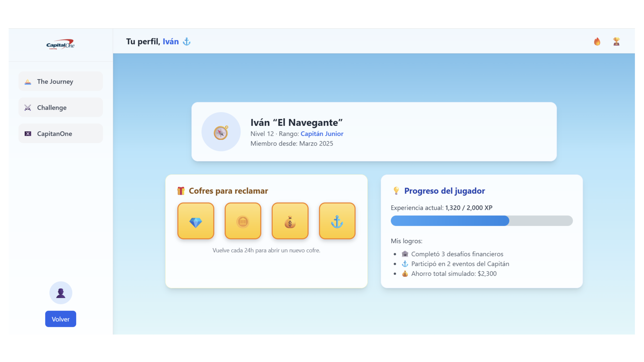Click the Capitán Junior rank link
644x362 pixels.
[322, 134]
